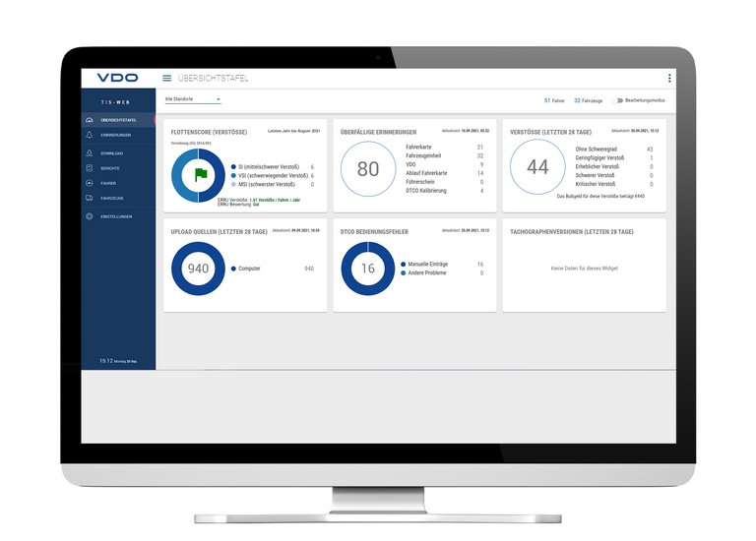Viewport: 756px width, 541px height.
Task: Toggle the Bearbeitungsmodus switch
Action: pos(619,100)
